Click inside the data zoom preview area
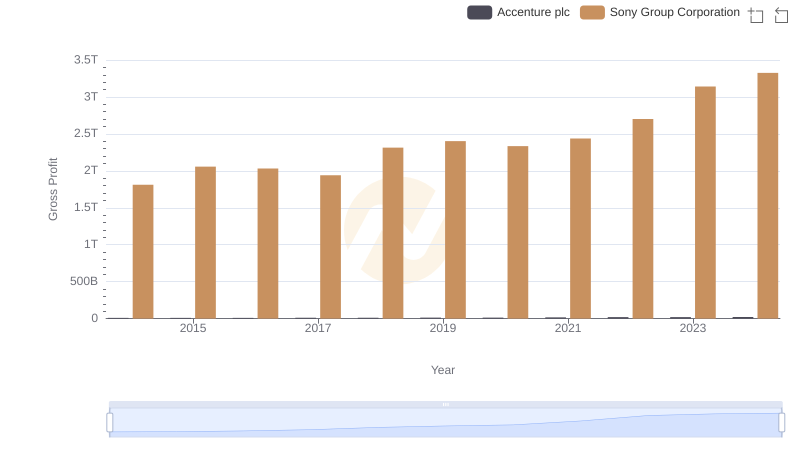 point(445,423)
